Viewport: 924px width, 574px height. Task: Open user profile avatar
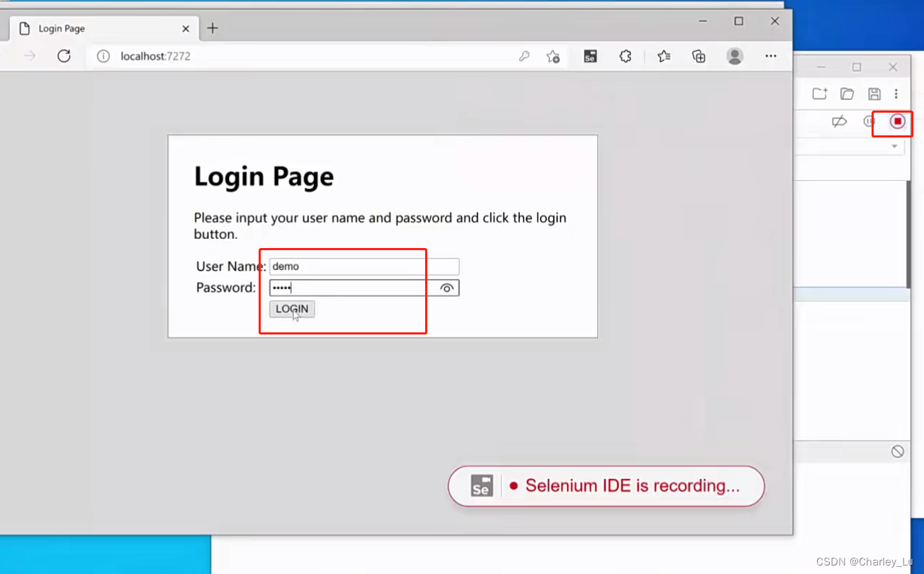735,56
